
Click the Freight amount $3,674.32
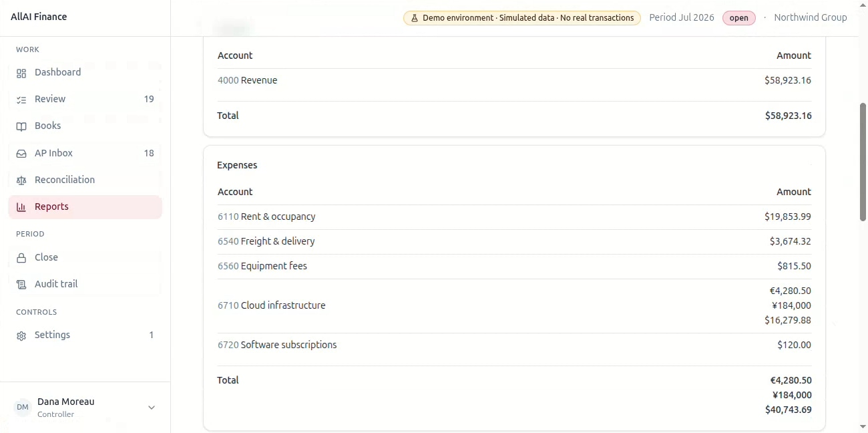pos(791,241)
